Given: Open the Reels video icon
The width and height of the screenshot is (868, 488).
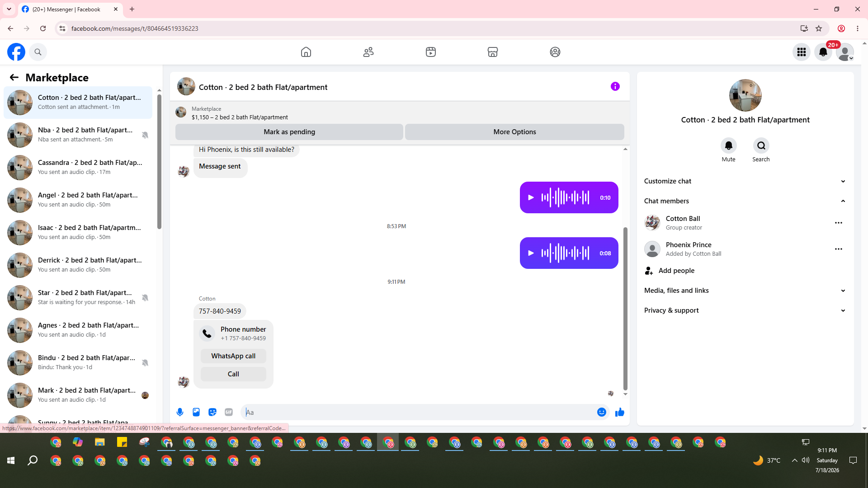Looking at the screenshot, I should click(x=431, y=52).
